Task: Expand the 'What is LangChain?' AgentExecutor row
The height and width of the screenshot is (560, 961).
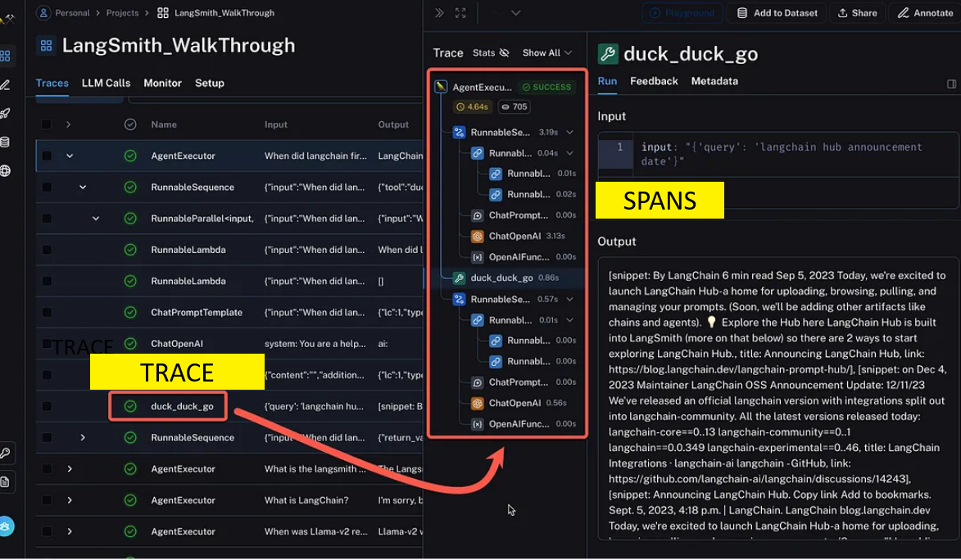Action: [x=70, y=500]
